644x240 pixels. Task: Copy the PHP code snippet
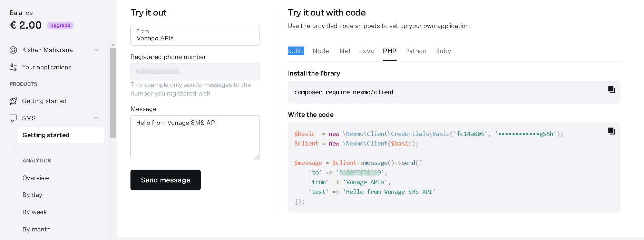point(611,131)
